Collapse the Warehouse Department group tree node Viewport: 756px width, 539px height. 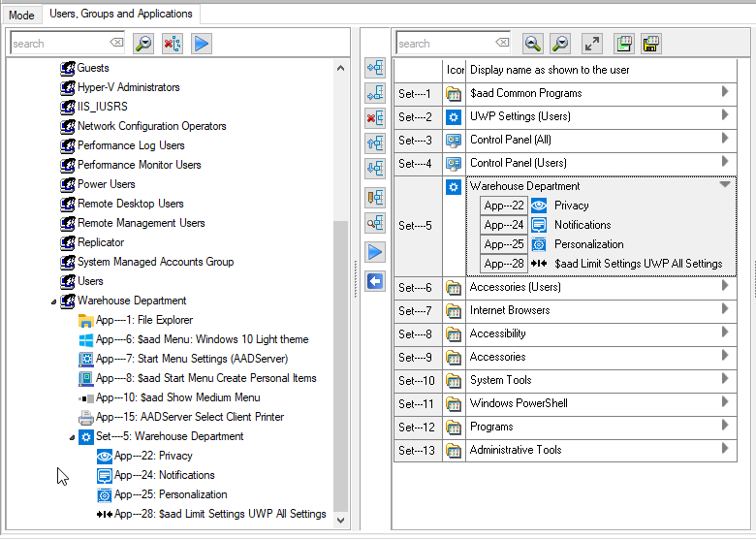coord(54,301)
